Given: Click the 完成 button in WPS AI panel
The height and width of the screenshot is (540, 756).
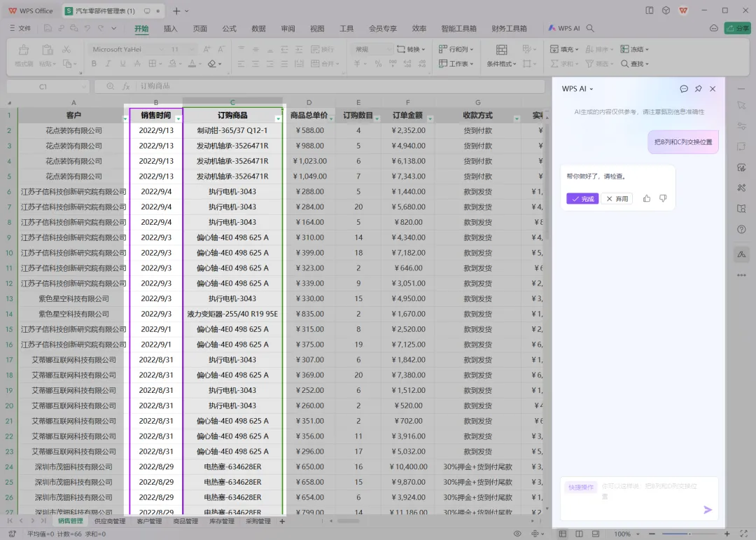Looking at the screenshot, I should pyautogui.click(x=582, y=198).
